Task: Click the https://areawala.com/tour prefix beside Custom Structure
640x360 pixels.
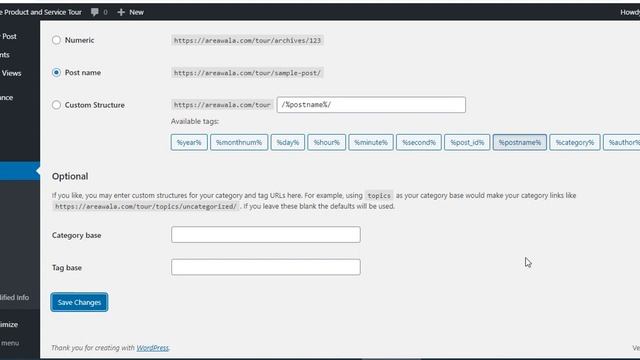Action: point(222,105)
